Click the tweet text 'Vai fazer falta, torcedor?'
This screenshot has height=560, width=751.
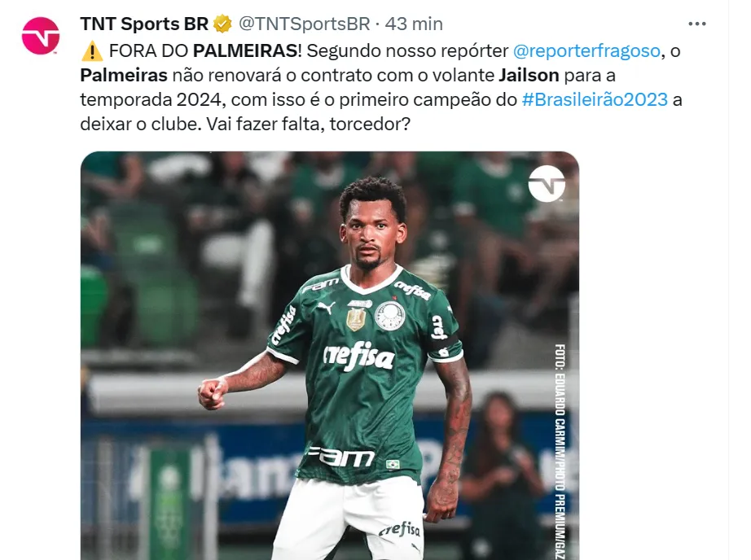tap(309, 124)
